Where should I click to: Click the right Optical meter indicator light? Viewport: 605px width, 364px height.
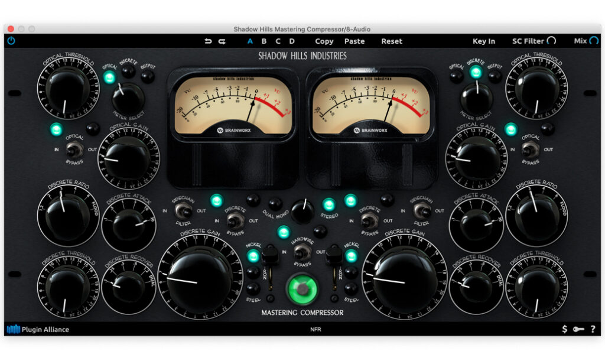[457, 76]
